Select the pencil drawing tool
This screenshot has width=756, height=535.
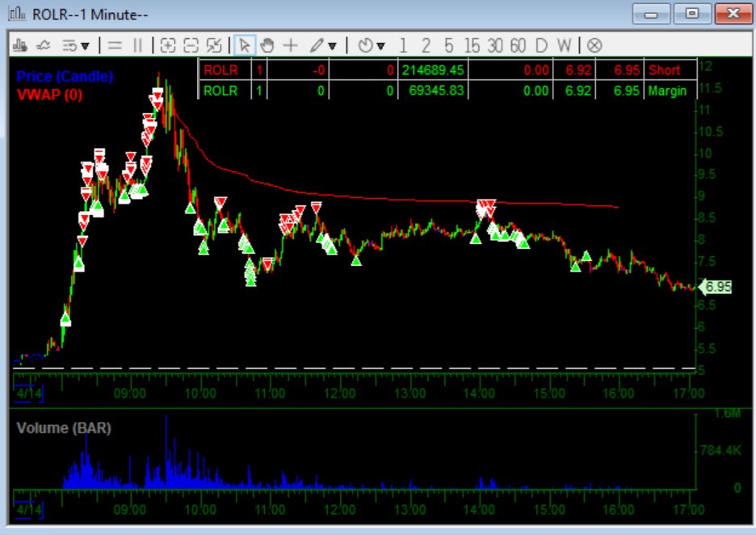coord(317,46)
